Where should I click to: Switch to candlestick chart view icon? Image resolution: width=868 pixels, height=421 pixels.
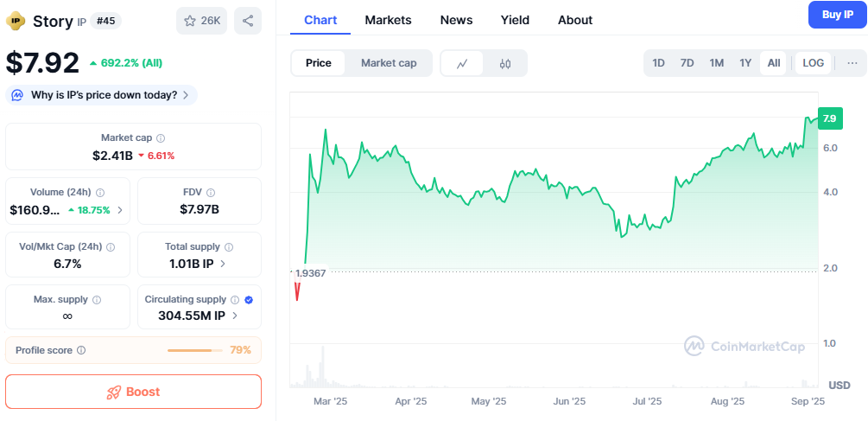tap(505, 63)
